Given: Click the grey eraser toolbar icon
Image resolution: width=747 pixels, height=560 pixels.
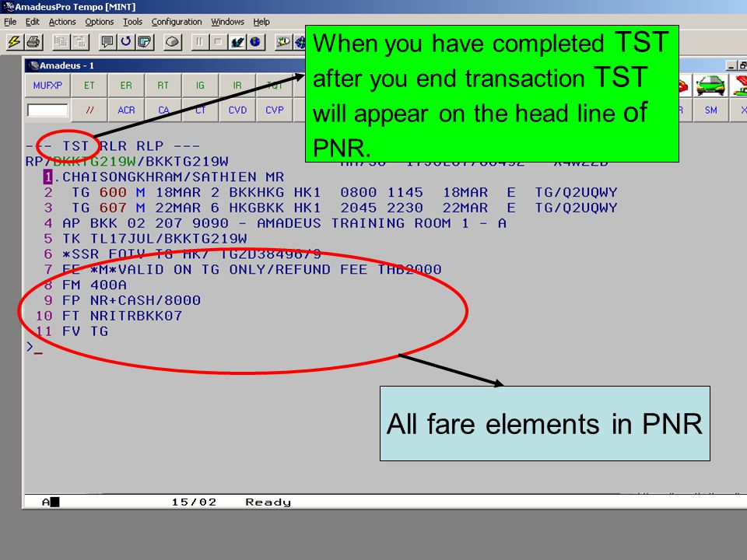Looking at the screenshot, I should click(x=173, y=42).
